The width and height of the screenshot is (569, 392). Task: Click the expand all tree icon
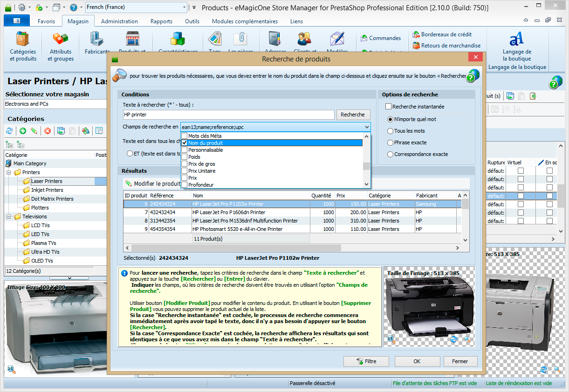(9, 145)
